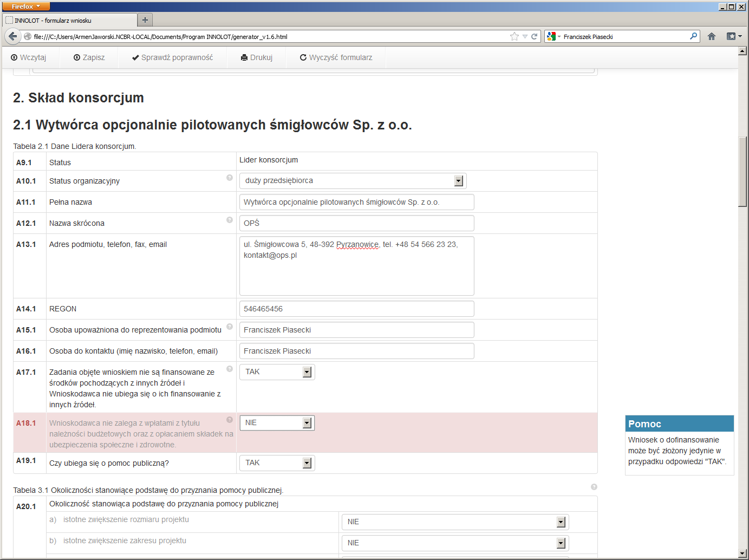Click the address textarea in A13.1

tap(356, 266)
